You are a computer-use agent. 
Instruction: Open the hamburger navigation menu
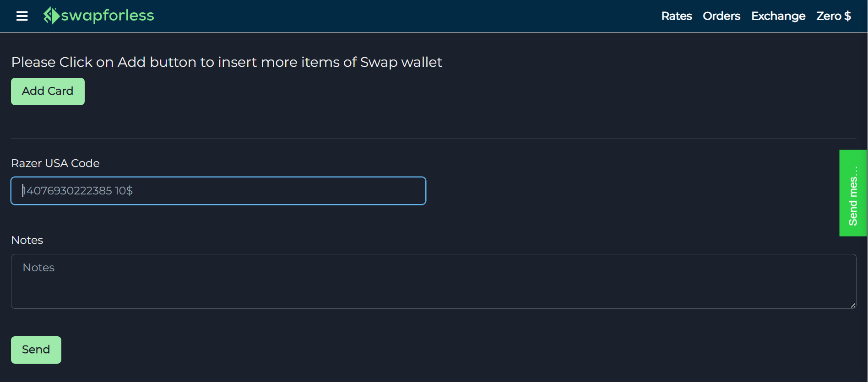click(x=22, y=16)
